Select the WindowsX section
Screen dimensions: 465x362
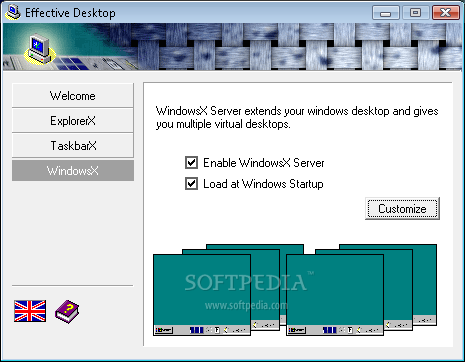73,171
